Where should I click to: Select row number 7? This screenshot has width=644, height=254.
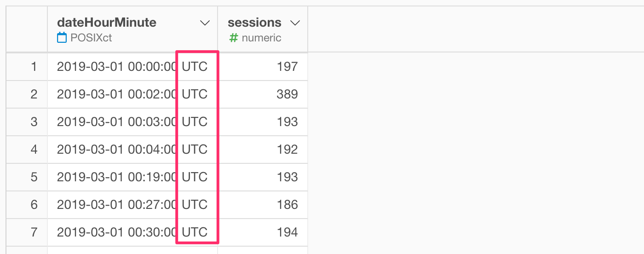click(27, 232)
